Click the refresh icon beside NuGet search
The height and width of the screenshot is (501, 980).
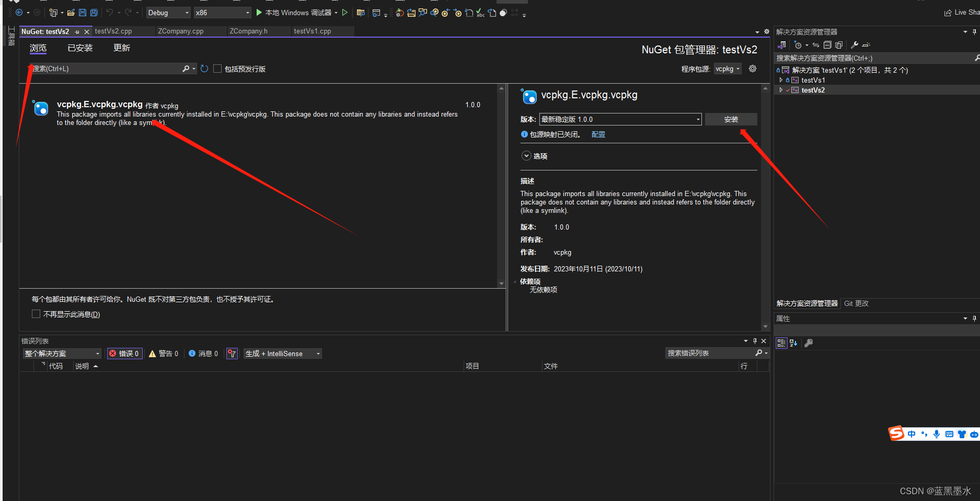pos(204,69)
